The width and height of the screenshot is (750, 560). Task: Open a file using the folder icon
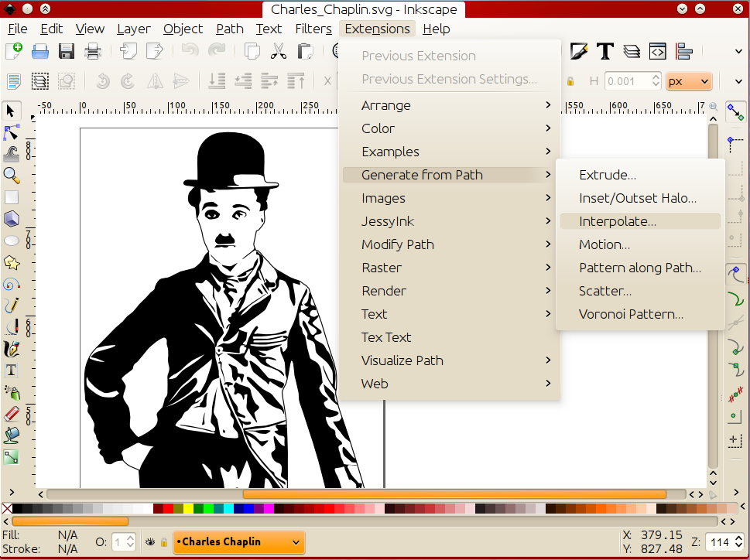pos(40,51)
